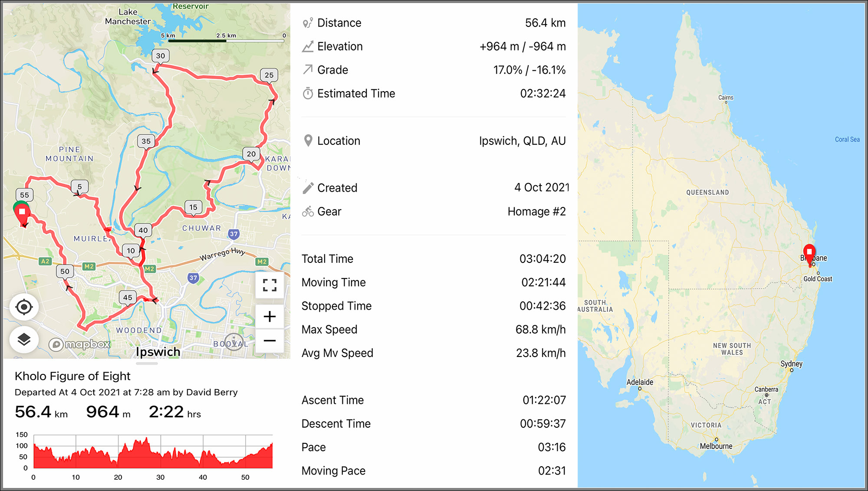Toggle the map layers control
Image resolution: width=868 pixels, height=491 pixels.
click(x=25, y=339)
